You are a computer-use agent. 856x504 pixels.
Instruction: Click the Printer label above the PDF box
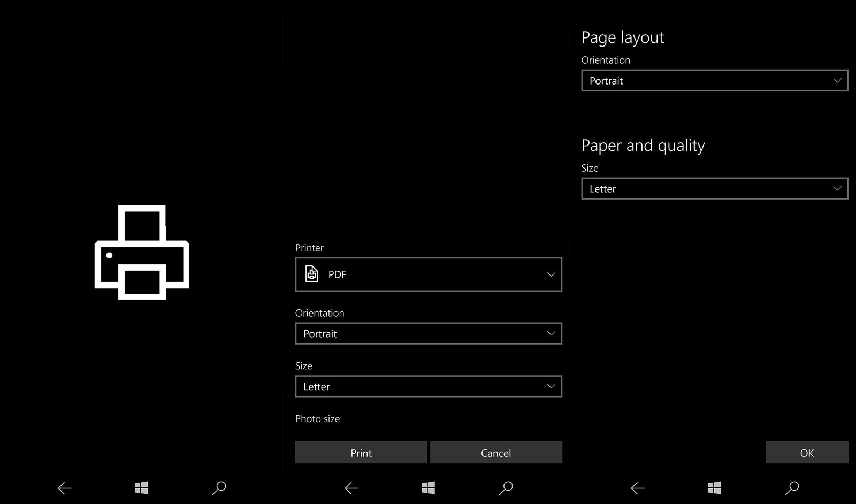[x=309, y=248]
